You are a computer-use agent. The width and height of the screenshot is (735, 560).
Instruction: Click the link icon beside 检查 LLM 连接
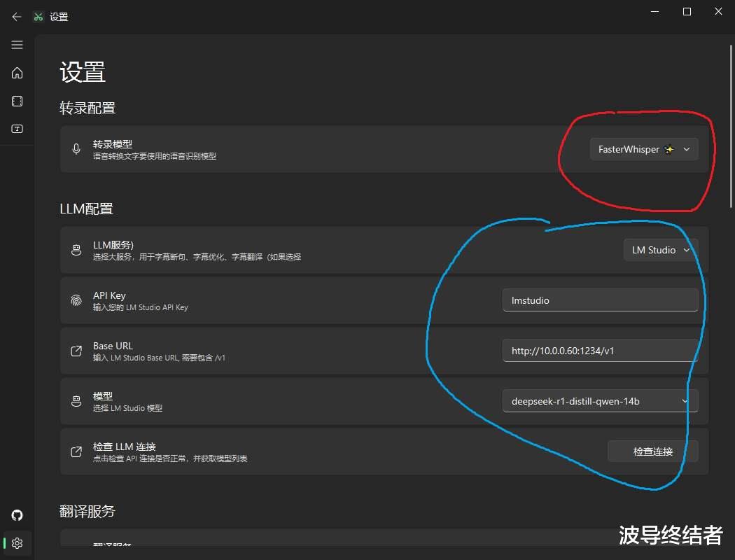(76, 451)
